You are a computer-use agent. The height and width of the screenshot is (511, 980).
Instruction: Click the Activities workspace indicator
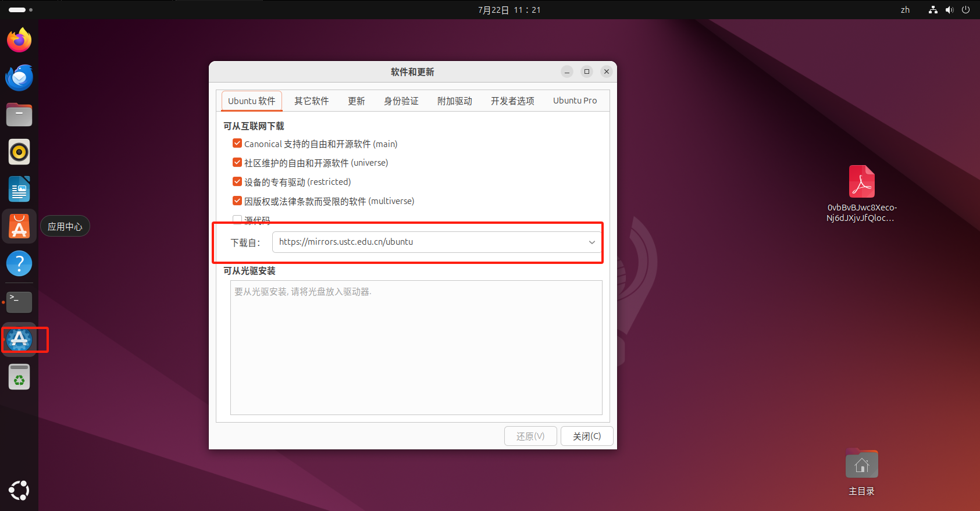(x=20, y=10)
